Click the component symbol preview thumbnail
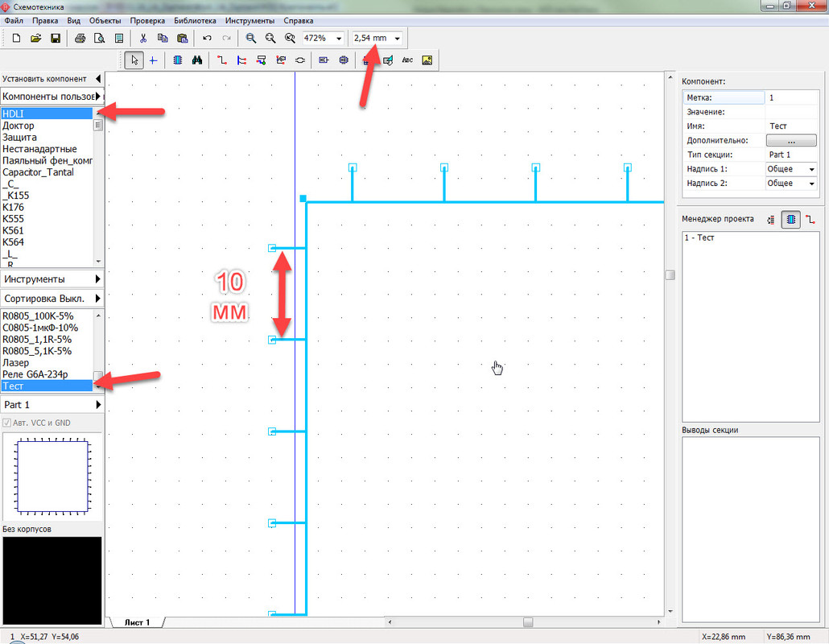 pos(52,476)
